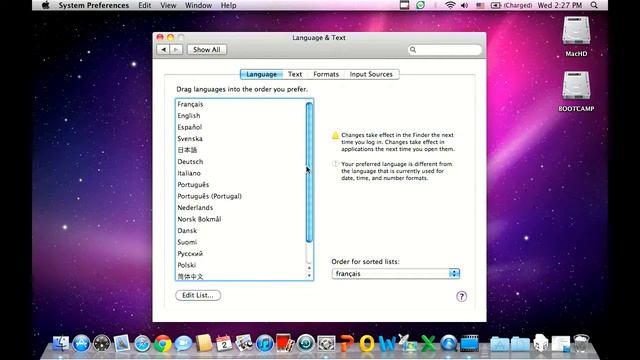Click the menu bar clock Wed 2:27 PM
The height and width of the screenshot is (360, 640).
(560, 5)
